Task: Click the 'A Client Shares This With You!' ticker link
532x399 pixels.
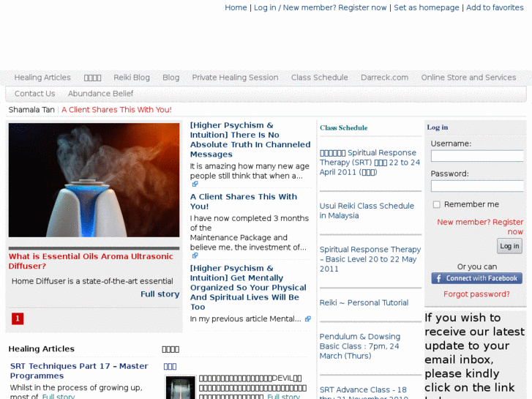Action: (x=116, y=110)
